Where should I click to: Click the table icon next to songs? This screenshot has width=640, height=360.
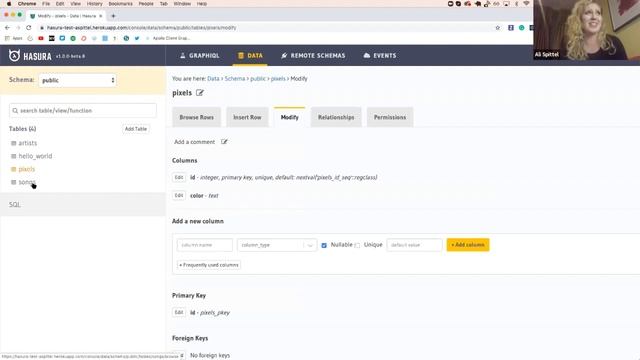pos(13,182)
